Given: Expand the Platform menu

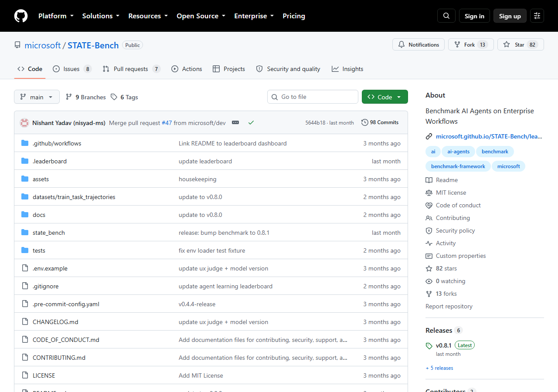Looking at the screenshot, I should 57,16.
